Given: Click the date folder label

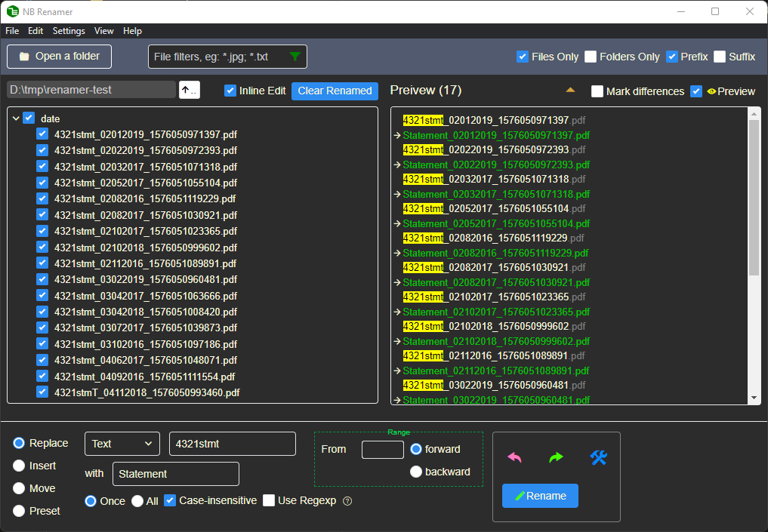Looking at the screenshot, I should [50, 118].
